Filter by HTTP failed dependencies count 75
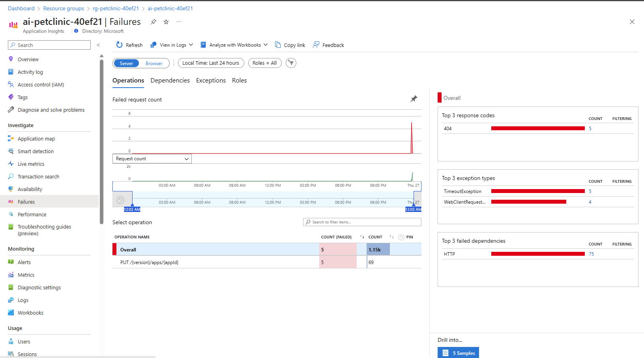This screenshot has height=358, width=644. pos(591,254)
